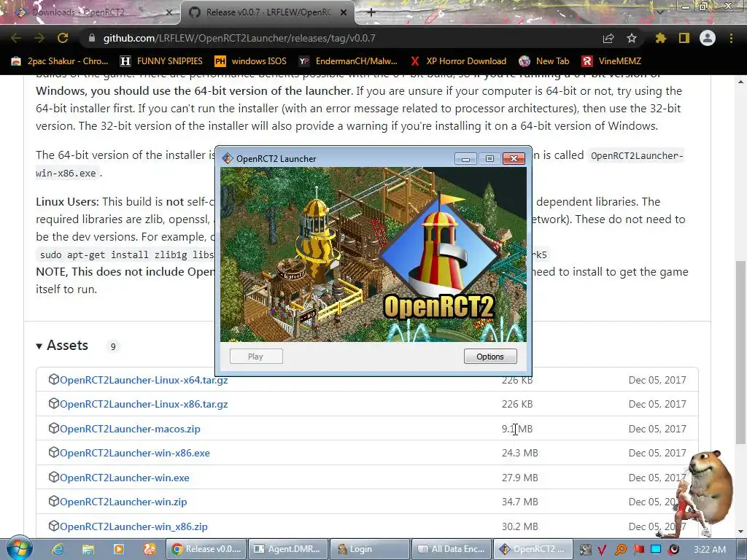Open the orange UC Browser taskbar icon
747x560 pixels.
tap(149, 549)
